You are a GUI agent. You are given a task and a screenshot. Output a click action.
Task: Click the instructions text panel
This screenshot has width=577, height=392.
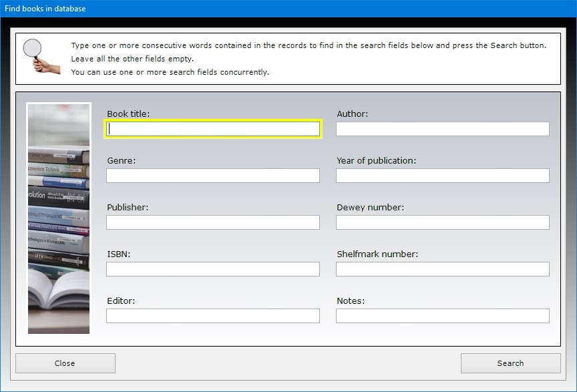tap(307, 59)
